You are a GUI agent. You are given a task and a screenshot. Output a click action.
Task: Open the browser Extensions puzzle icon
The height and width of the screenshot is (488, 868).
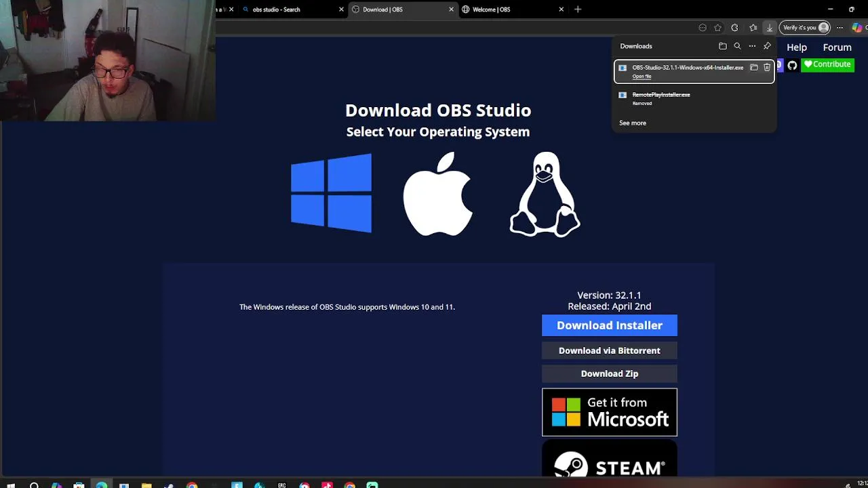(734, 28)
